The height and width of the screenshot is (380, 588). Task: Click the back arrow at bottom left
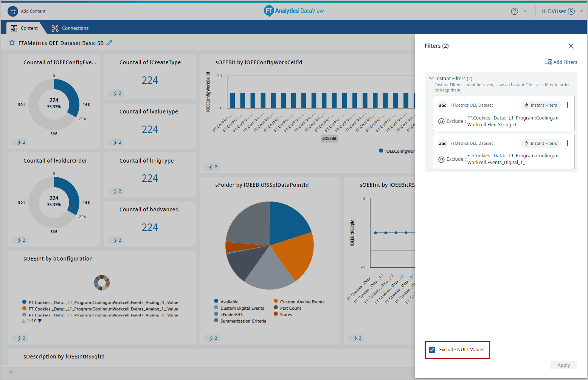point(12,372)
